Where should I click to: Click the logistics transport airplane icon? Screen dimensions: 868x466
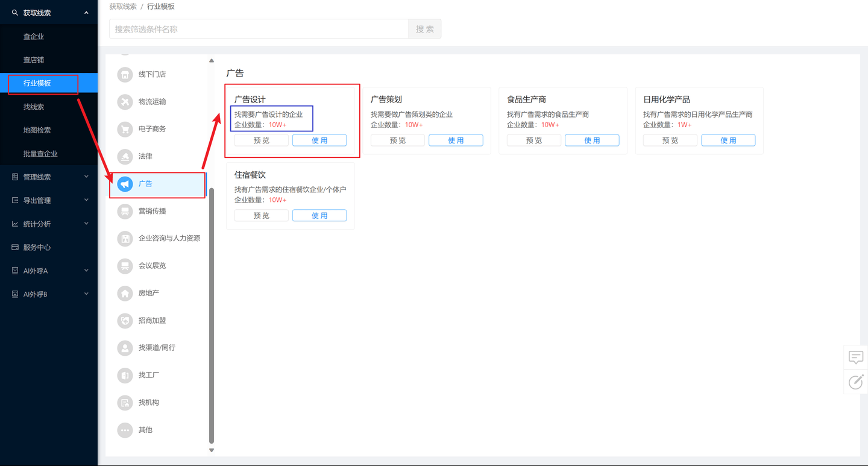pos(125,102)
